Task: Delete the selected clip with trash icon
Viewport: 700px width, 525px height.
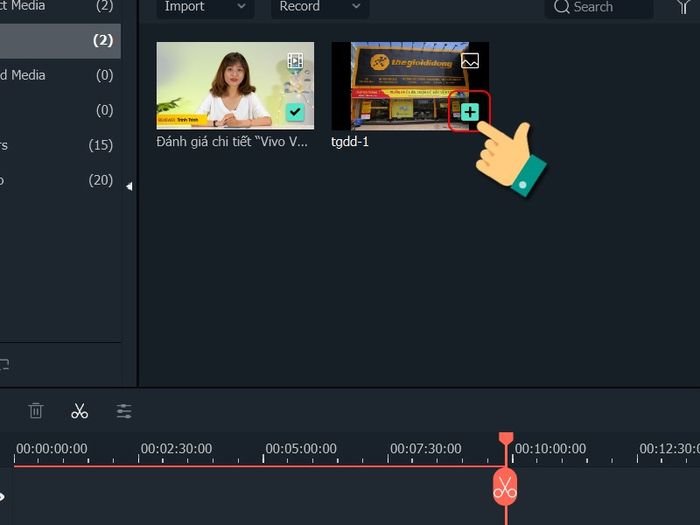Action: pos(36,411)
